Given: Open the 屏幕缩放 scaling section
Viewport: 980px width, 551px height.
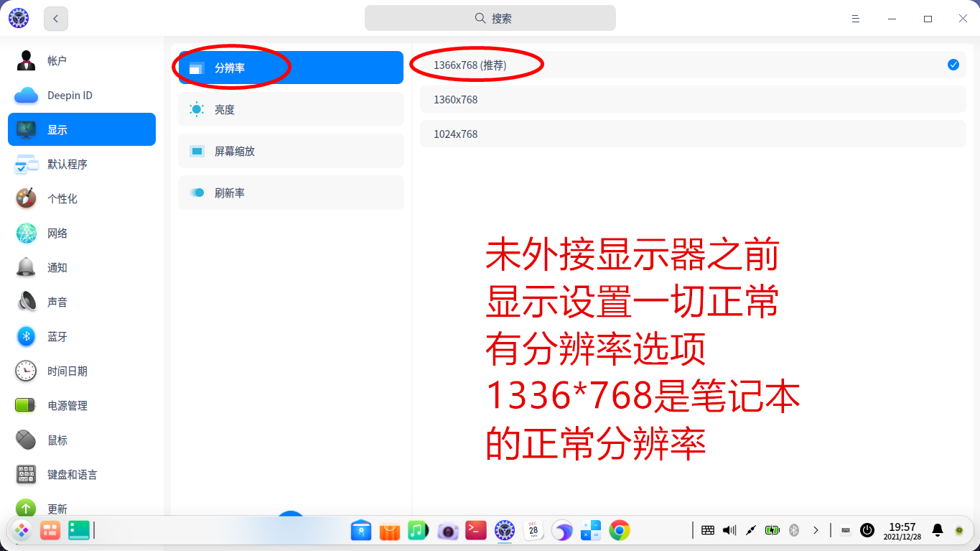Looking at the screenshot, I should coord(291,151).
